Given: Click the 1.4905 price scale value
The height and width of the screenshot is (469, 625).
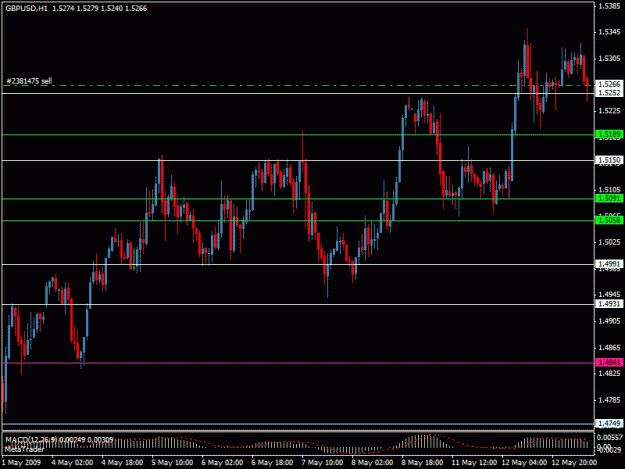Looking at the screenshot, I should (609, 321).
